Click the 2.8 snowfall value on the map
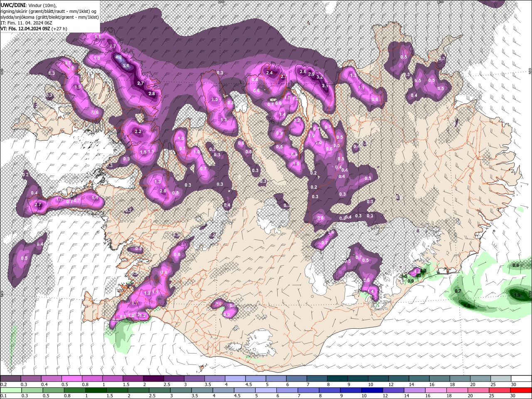The image size is (532, 399). click(152, 94)
